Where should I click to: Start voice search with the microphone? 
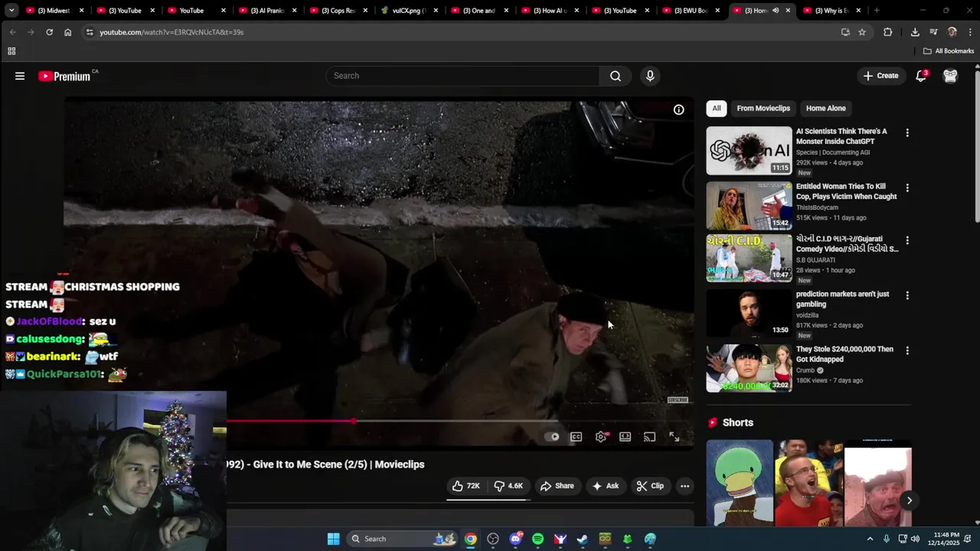650,76
